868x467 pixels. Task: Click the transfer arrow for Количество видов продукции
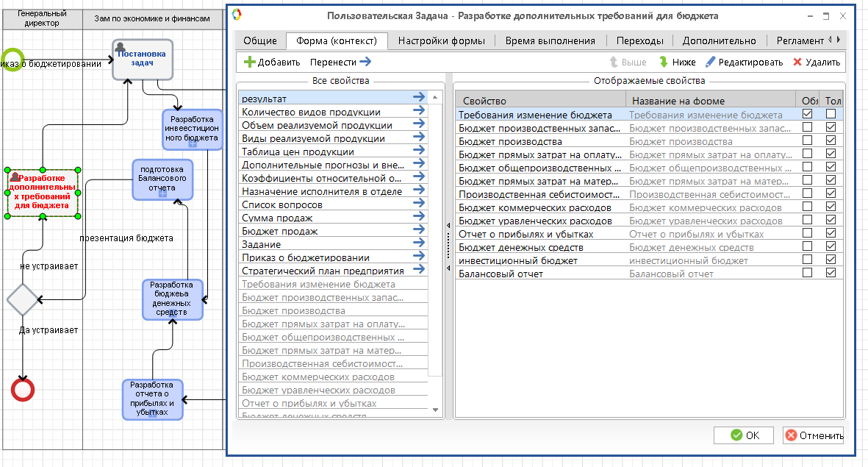coord(419,111)
